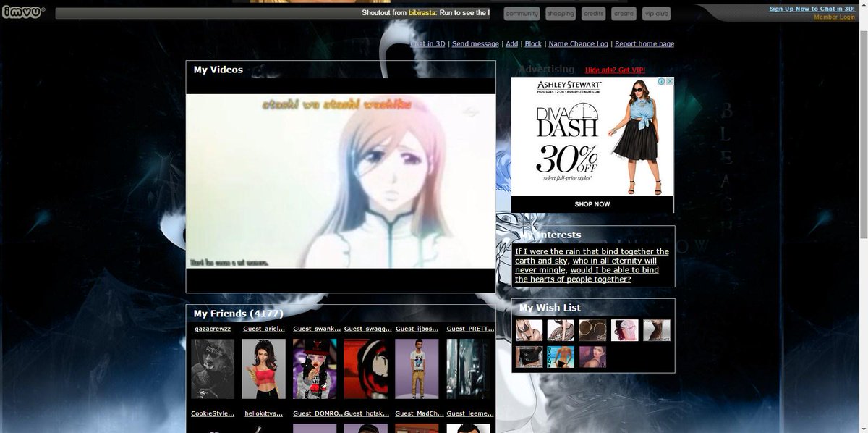Screen dimensions: 868x433
Task: Open bibirasta's profile from the shoutout
Action: coord(422,12)
